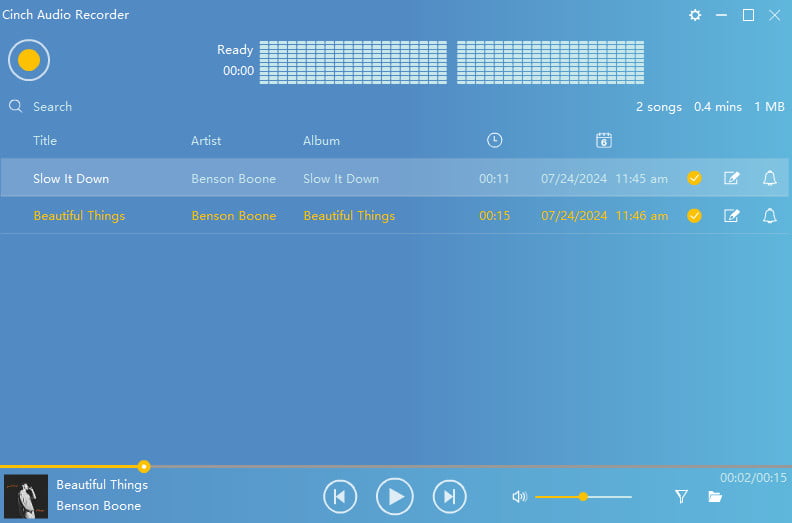Focus the Search input field
This screenshot has height=523, width=792.
point(53,107)
